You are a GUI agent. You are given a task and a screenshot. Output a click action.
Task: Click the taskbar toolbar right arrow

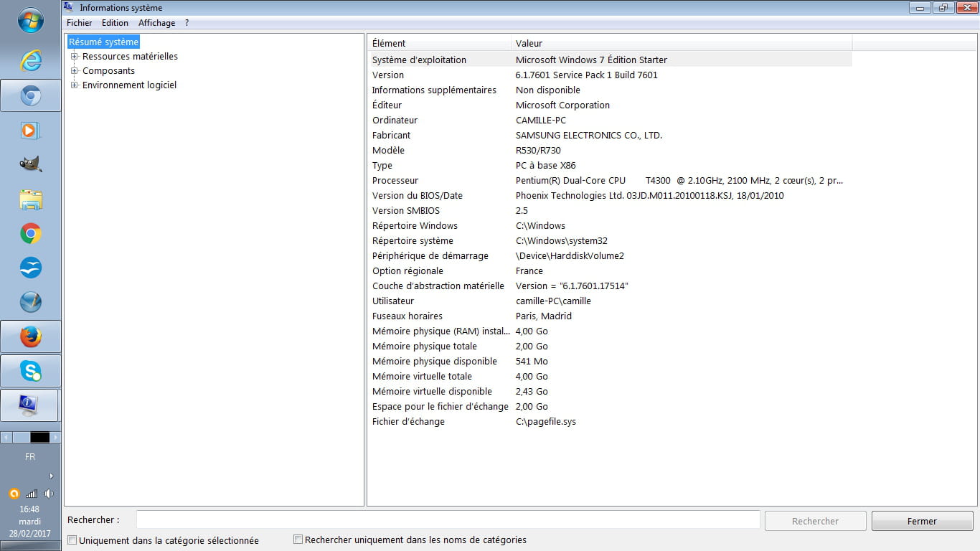pyautogui.click(x=56, y=437)
